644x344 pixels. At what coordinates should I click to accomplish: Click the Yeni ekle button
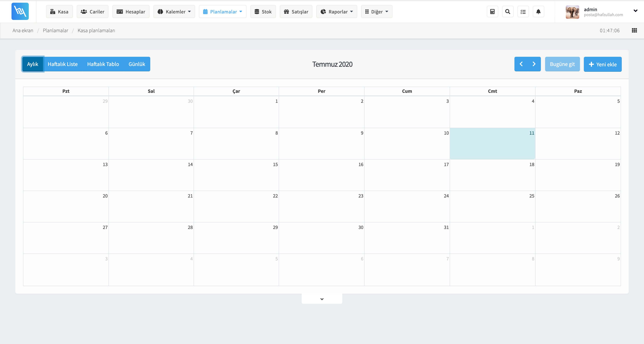pos(602,64)
